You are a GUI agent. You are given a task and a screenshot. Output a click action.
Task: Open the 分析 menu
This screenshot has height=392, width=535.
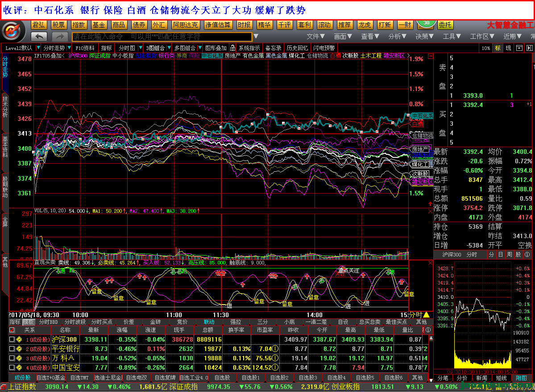[x=397, y=37]
